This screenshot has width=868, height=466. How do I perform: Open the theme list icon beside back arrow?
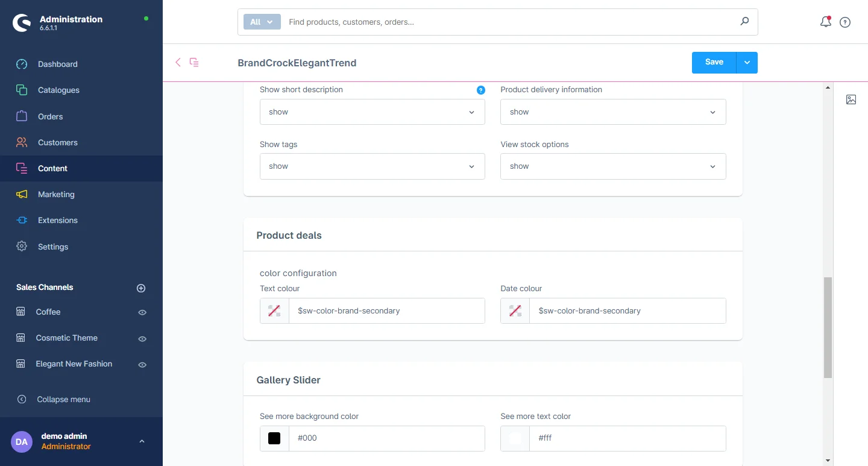click(194, 62)
